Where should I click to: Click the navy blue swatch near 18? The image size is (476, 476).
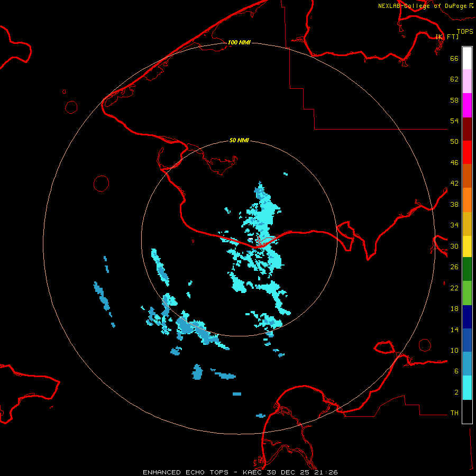(467, 317)
